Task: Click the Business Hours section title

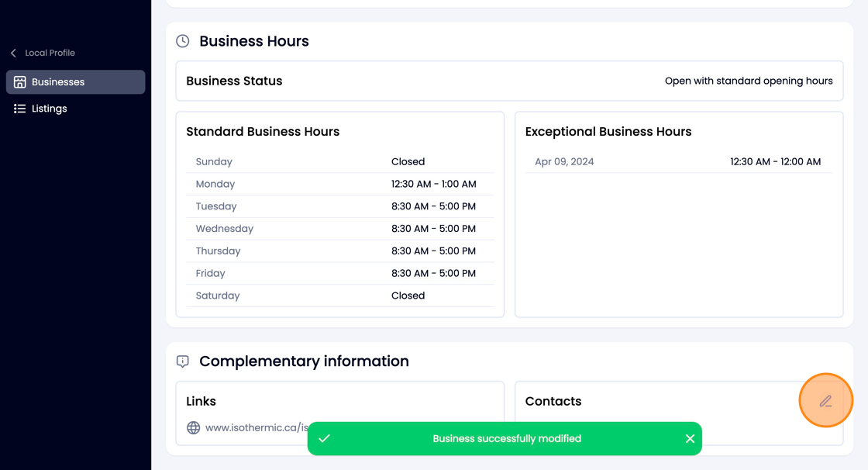Action: 254,41
